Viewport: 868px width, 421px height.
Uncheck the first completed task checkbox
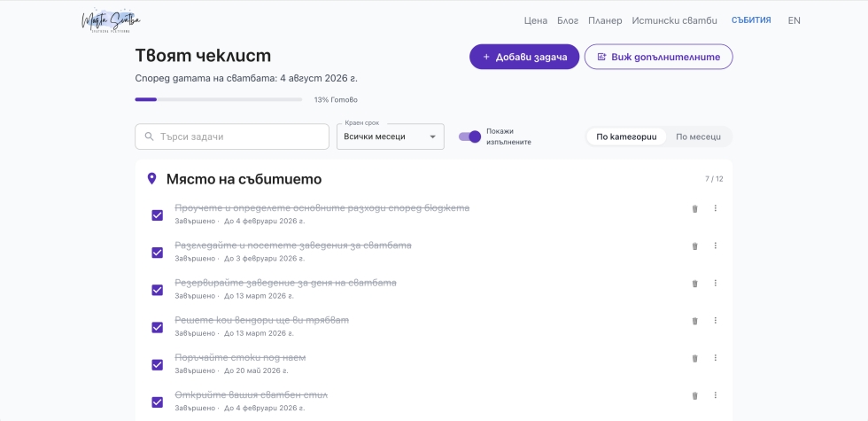tap(158, 215)
